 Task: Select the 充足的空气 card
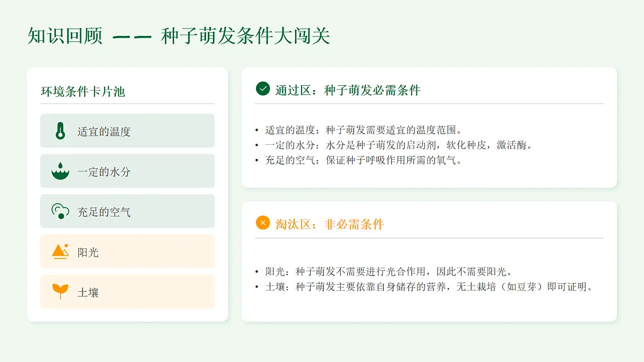(x=127, y=211)
